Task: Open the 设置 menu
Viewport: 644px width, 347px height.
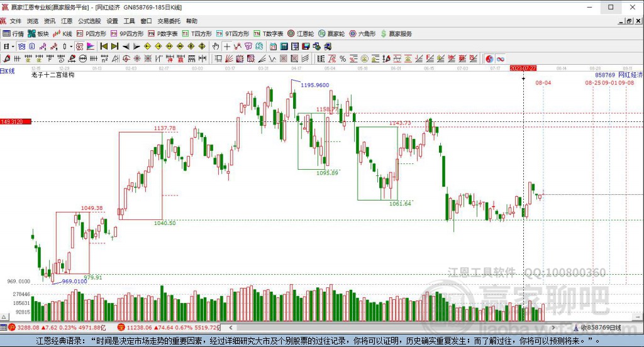Action: 112,21
